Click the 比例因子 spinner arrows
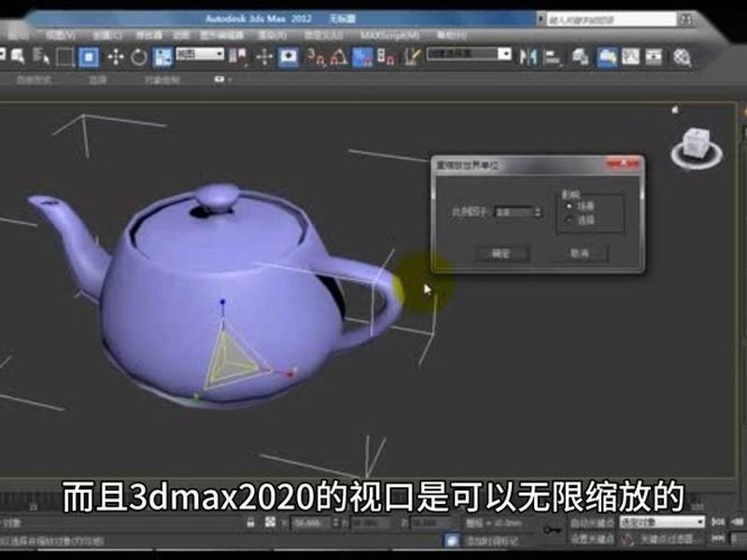Viewport: 747px width, 560px height. pyautogui.click(x=538, y=212)
